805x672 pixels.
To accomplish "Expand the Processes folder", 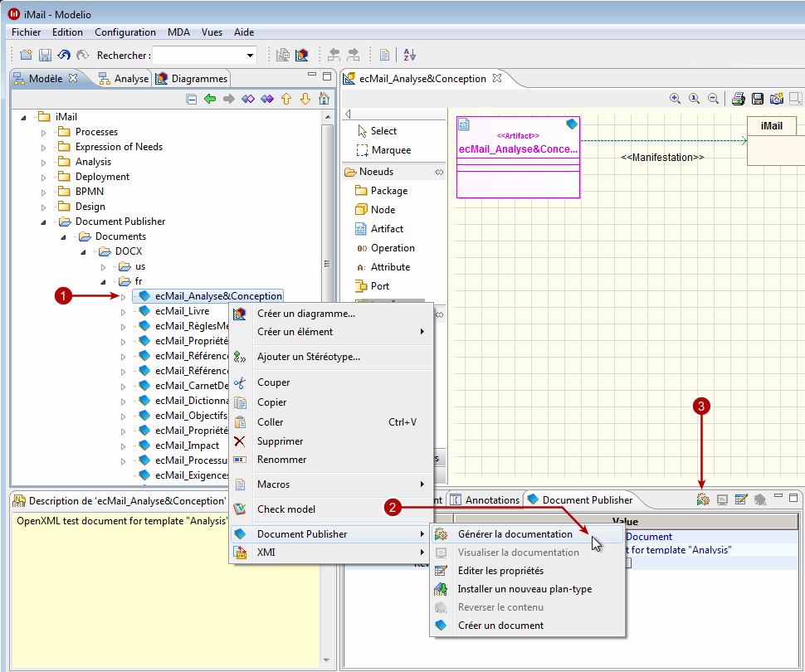I will coord(44,133).
